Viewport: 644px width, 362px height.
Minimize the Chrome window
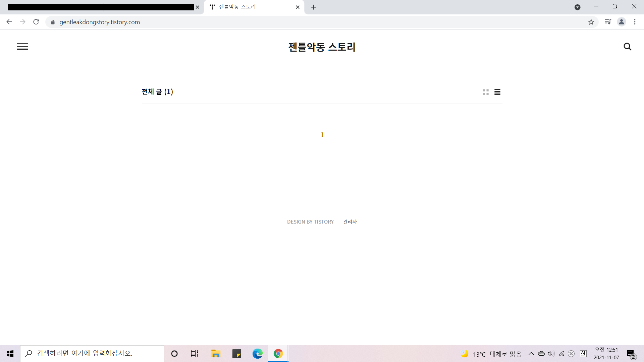[x=596, y=6]
